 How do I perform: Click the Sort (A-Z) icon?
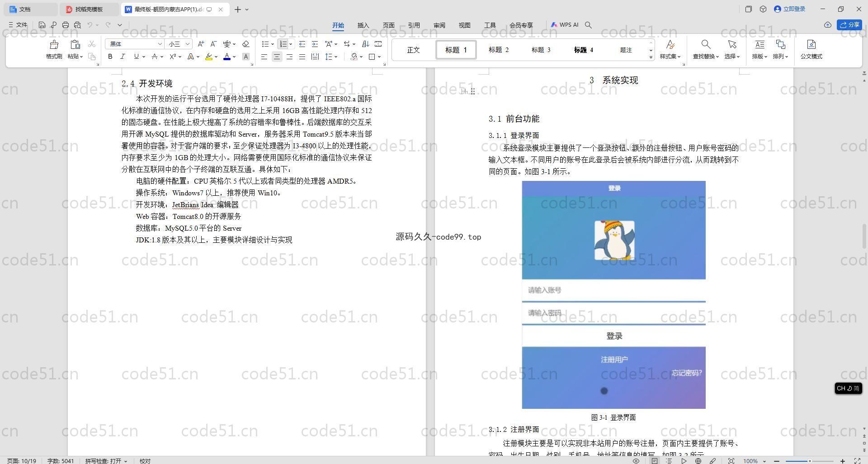pyautogui.click(x=365, y=44)
